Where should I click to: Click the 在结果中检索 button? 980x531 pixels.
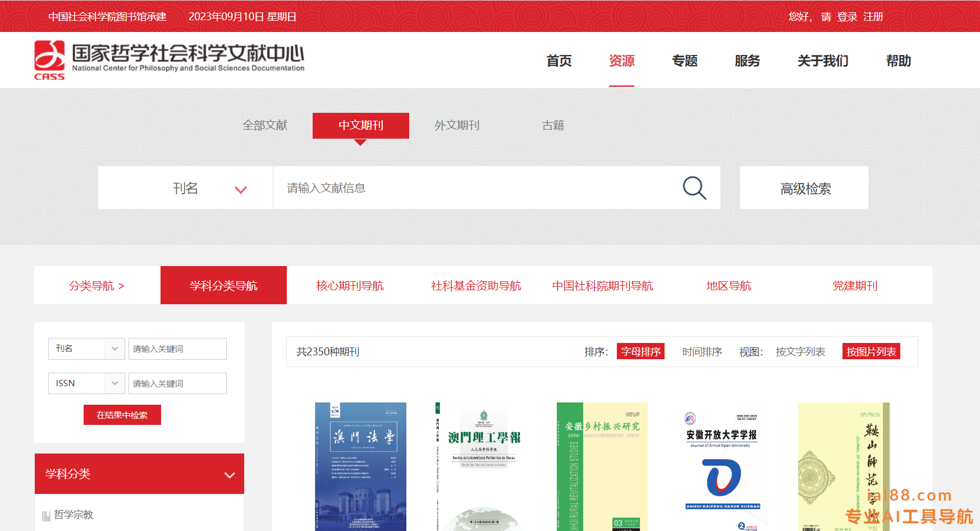coord(122,415)
